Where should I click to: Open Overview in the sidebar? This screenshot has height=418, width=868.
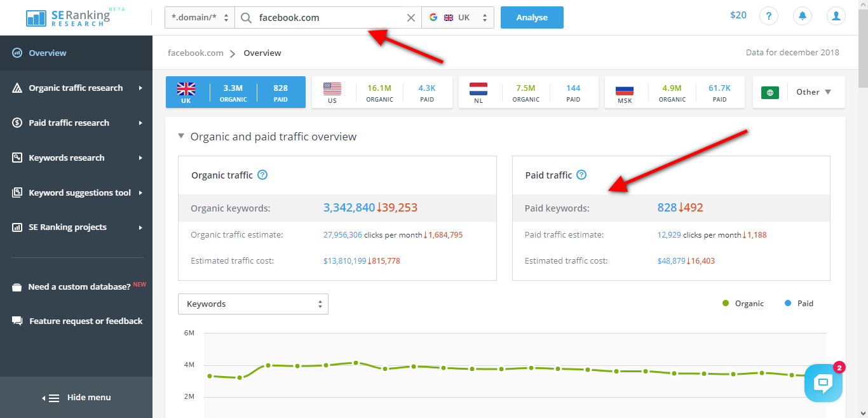point(76,53)
